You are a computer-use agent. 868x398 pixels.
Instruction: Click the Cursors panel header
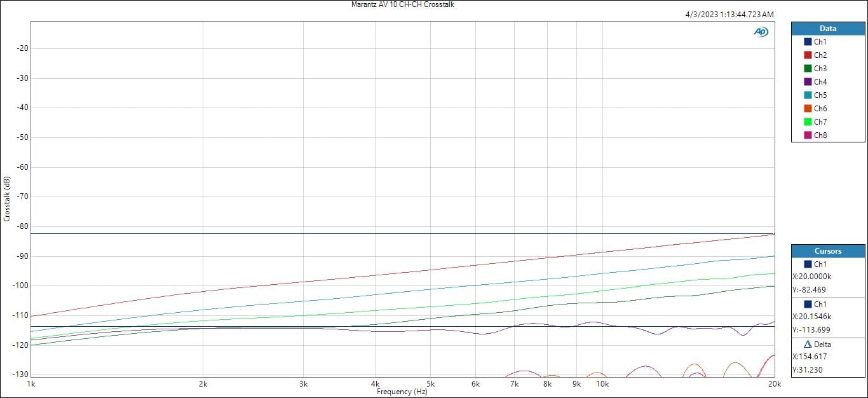[827, 251]
